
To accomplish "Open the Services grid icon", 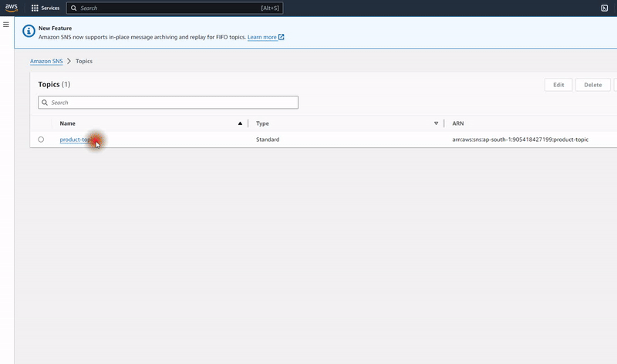I will [x=35, y=8].
